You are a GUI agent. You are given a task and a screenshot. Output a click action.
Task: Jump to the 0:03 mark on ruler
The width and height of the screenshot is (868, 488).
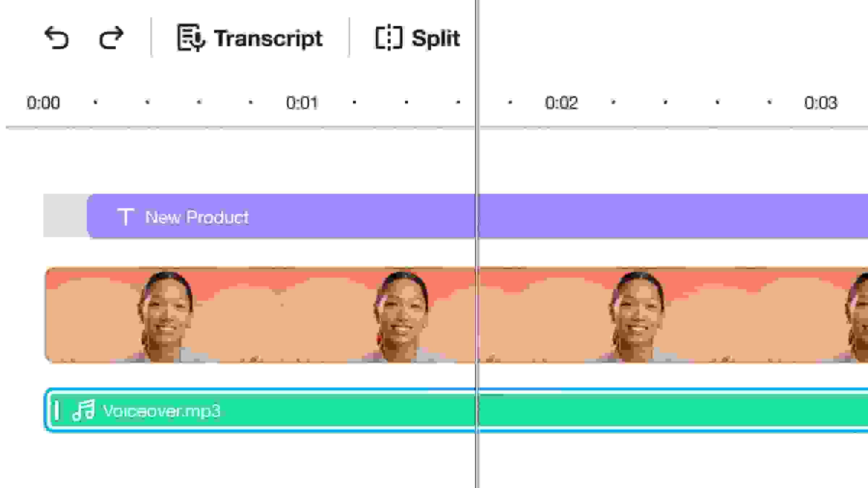pos(820,103)
